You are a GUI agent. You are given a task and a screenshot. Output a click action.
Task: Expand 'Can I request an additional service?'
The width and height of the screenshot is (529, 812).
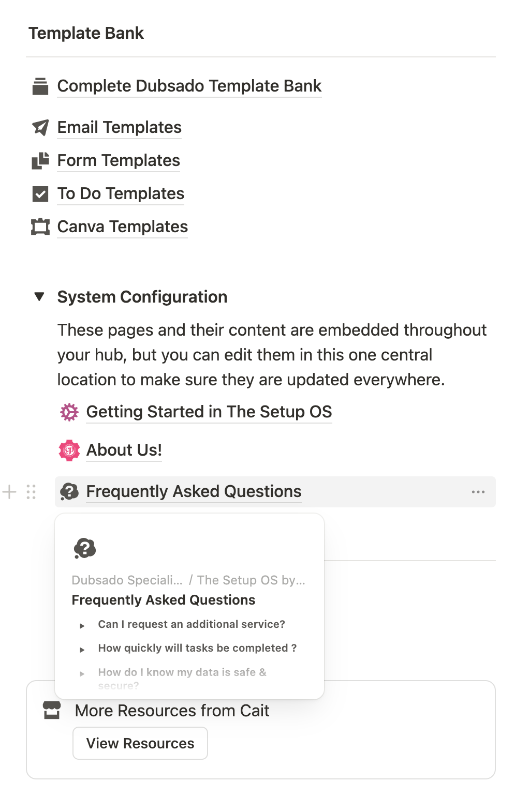(x=82, y=626)
